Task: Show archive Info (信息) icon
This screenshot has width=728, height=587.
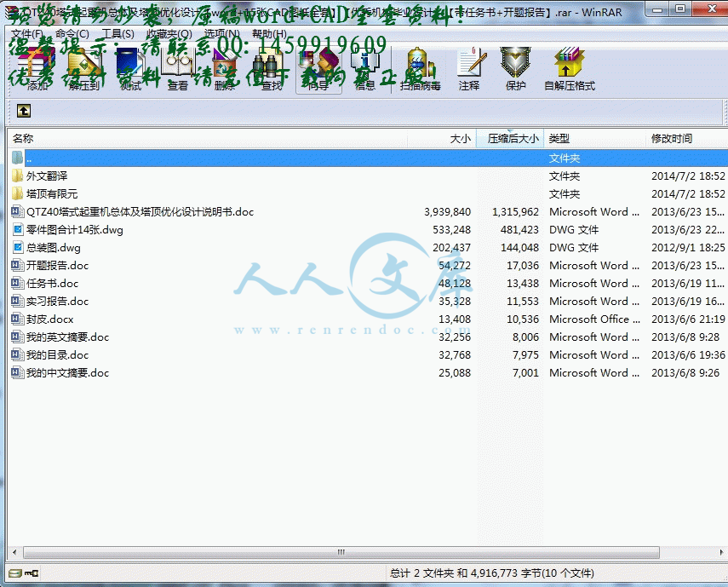Action: (365, 63)
